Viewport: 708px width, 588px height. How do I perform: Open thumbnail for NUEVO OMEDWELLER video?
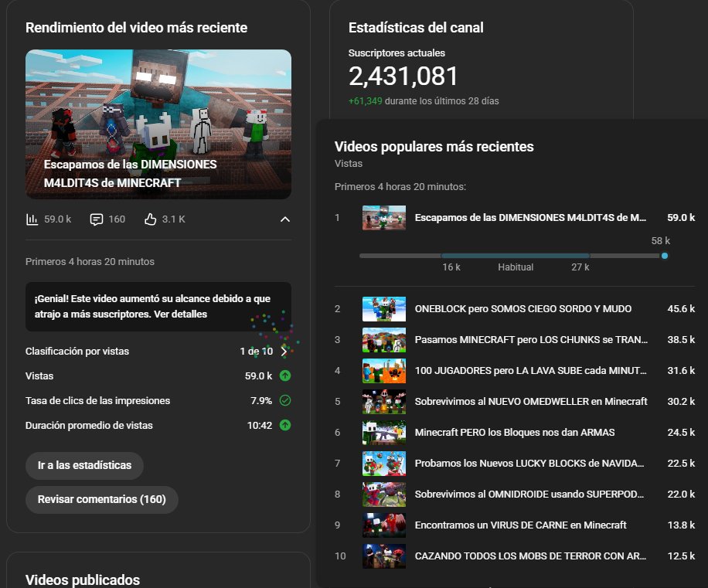click(384, 402)
